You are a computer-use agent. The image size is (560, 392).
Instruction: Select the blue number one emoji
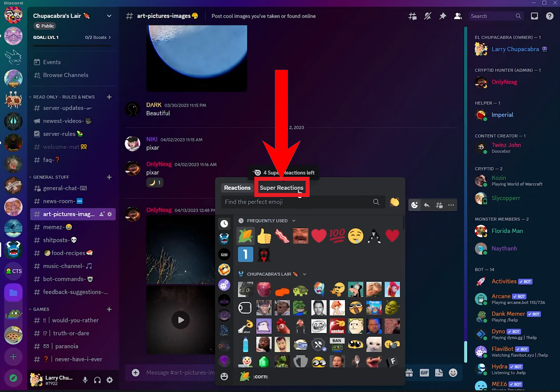point(245,255)
